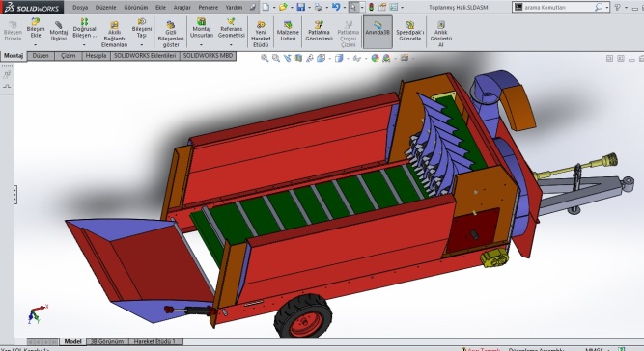Screen dimensions: 644x351
Task: Expand Montaj Unsurları dropdown arrow
Action: click(201, 44)
